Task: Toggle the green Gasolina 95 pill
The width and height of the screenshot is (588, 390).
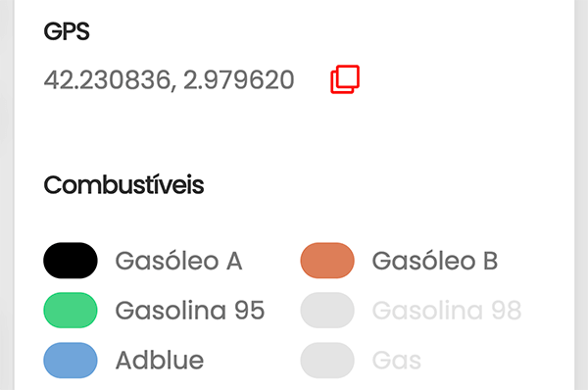Action: (71, 310)
